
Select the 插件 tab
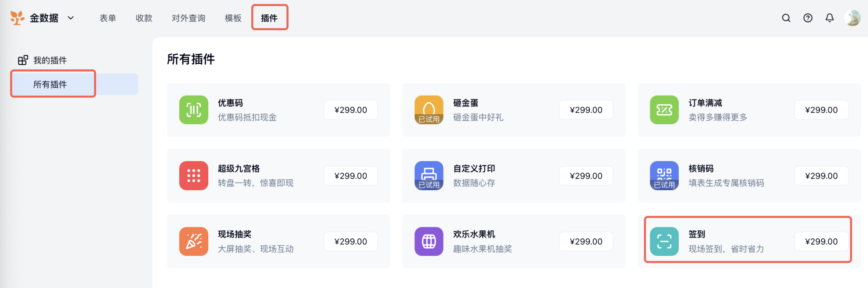pos(269,18)
